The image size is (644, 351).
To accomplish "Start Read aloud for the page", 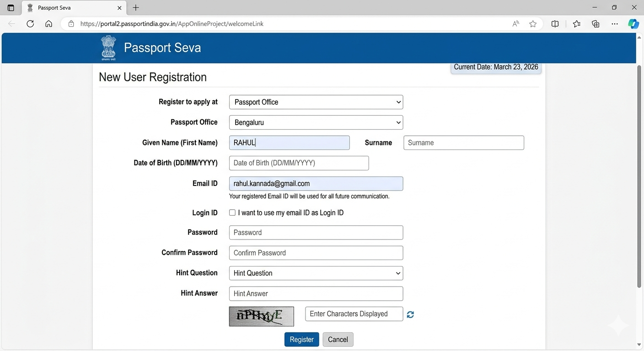I will [515, 23].
